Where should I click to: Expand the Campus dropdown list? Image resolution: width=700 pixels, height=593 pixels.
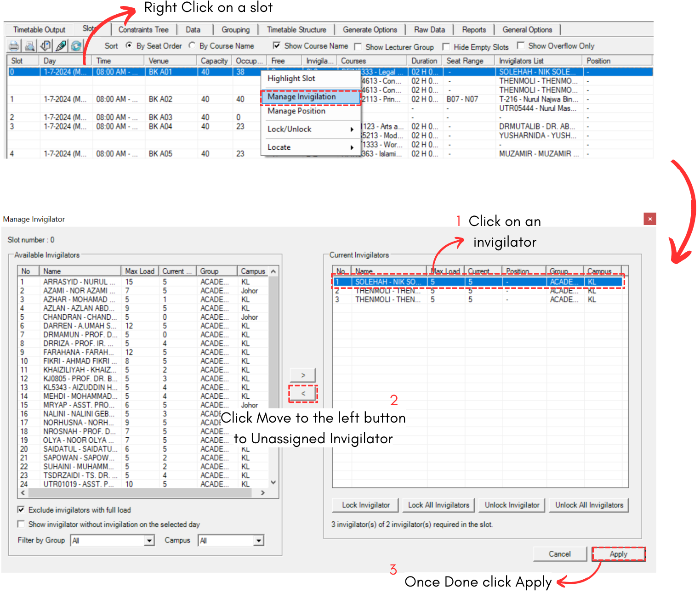259,541
